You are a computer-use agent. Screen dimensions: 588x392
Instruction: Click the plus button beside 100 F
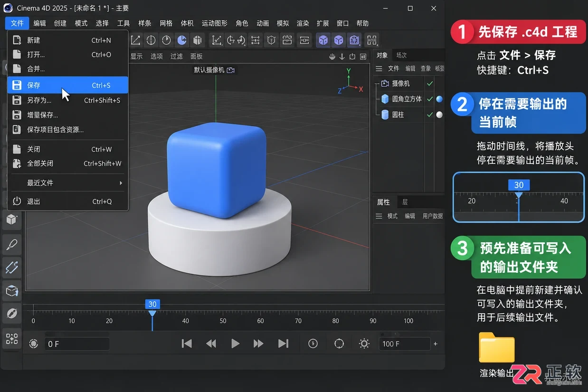click(x=436, y=344)
